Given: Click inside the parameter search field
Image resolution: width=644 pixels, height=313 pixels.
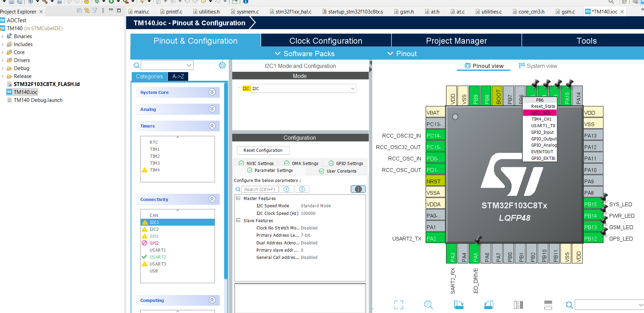Looking at the screenshot, I should (x=260, y=189).
